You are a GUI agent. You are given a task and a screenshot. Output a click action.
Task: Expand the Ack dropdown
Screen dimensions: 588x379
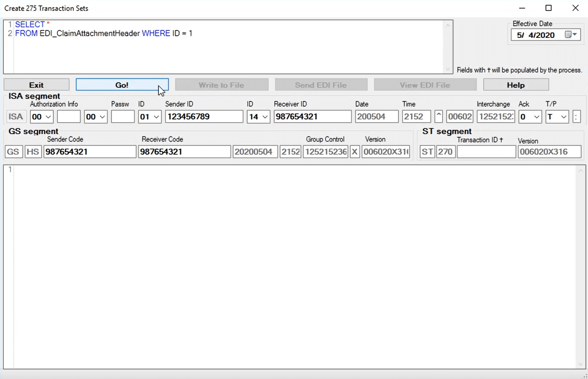pos(536,117)
